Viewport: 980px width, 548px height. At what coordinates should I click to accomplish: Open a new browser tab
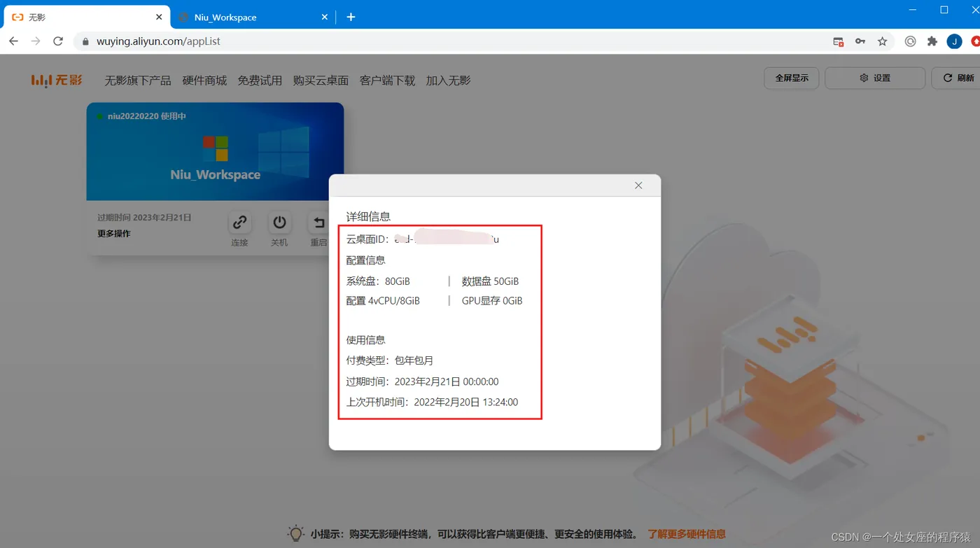pos(351,17)
